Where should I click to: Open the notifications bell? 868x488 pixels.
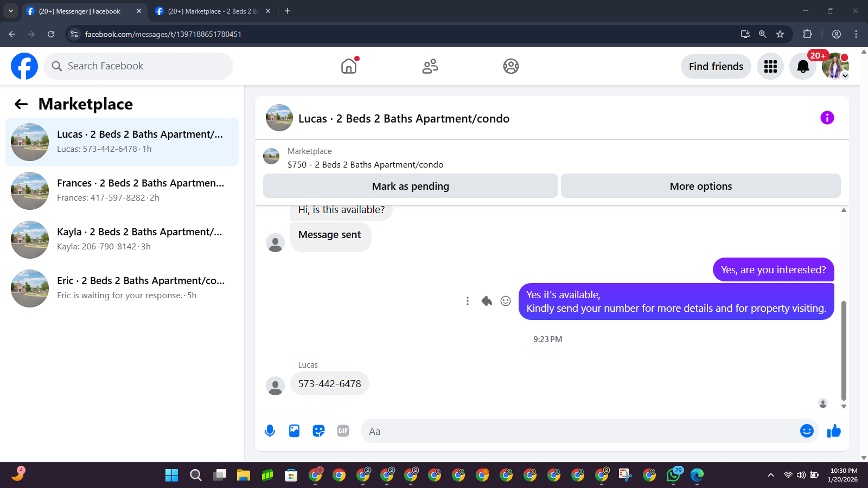[x=803, y=66]
